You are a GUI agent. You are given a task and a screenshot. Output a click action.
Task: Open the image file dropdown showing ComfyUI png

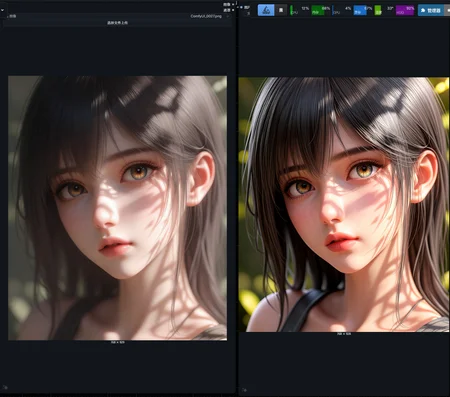tap(117, 16)
